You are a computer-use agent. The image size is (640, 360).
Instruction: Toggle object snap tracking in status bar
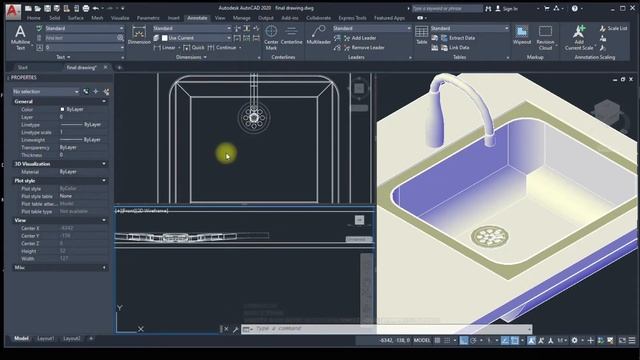505,340
